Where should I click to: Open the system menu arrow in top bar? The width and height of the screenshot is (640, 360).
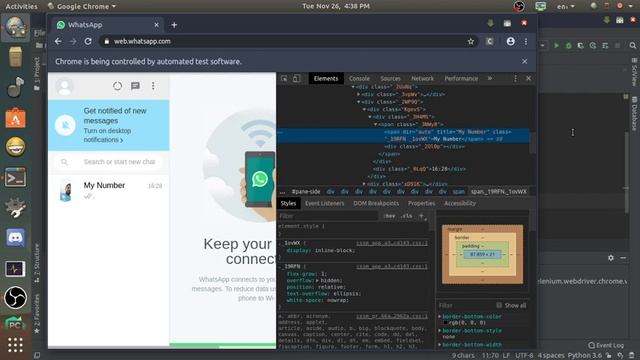click(x=632, y=6)
